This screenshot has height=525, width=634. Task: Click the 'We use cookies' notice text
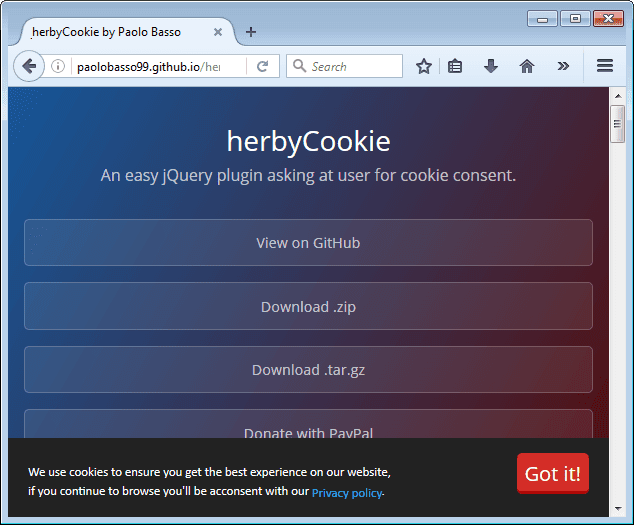pos(209,481)
